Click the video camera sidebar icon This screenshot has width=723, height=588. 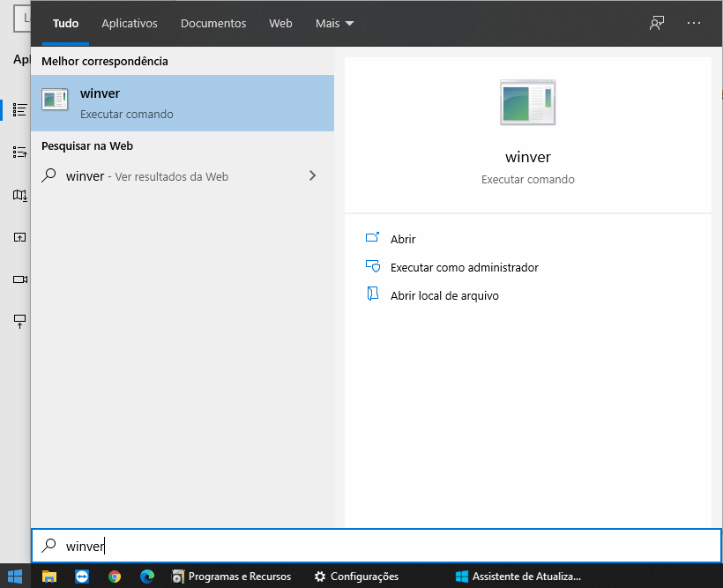(x=19, y=279)
